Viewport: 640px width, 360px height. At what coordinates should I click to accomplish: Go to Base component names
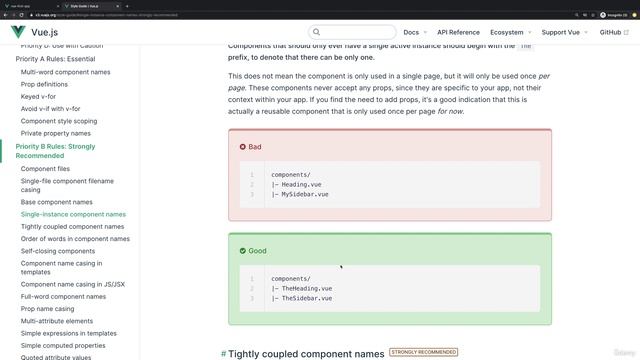coord(56,202)
